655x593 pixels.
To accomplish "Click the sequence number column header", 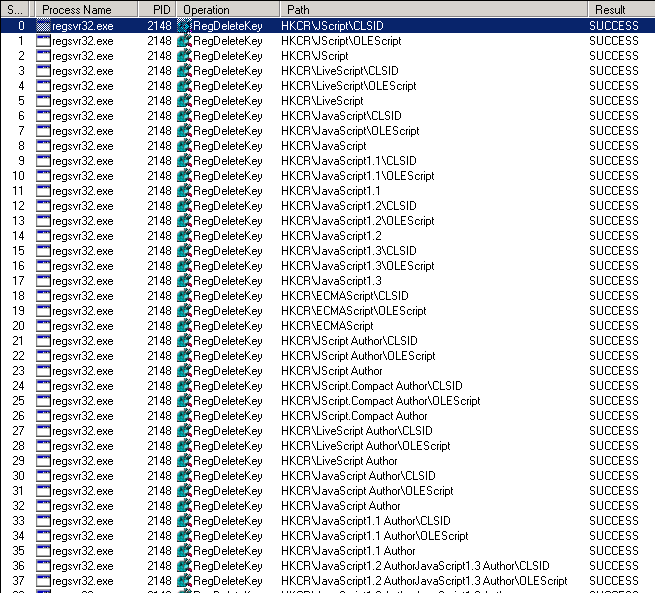I will click(x=16, y=9).
